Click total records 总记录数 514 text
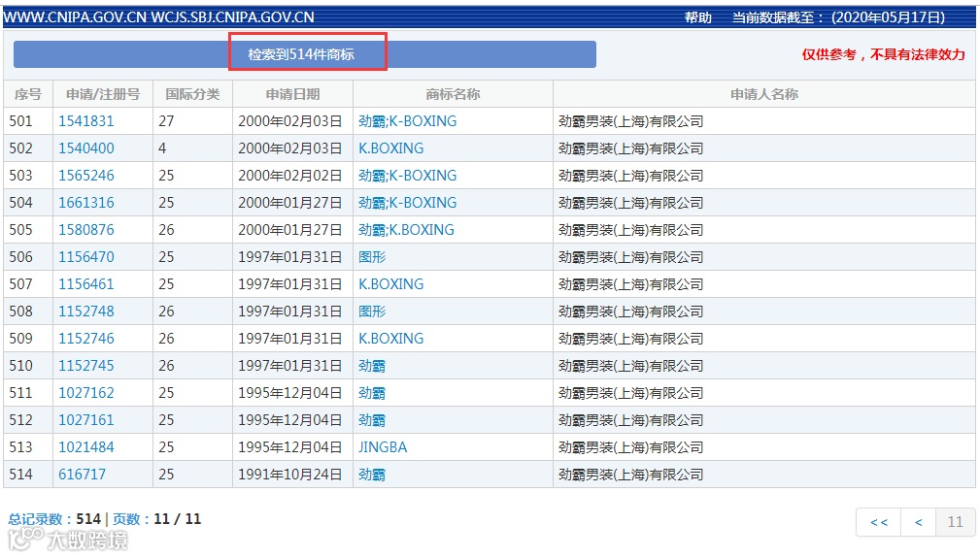The height and width of the screenshot is (558, 980). coord(54,518)
